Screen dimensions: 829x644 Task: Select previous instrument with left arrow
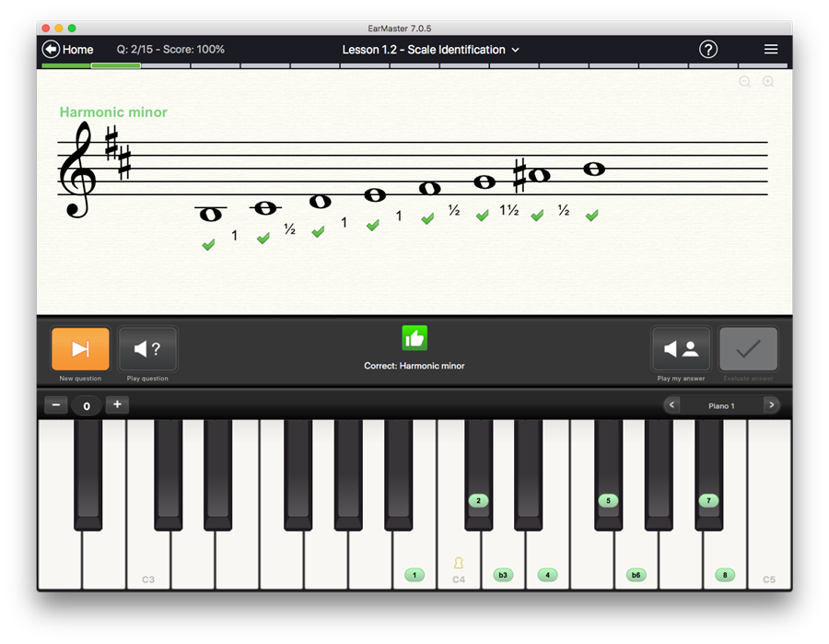tap(672, 405)
